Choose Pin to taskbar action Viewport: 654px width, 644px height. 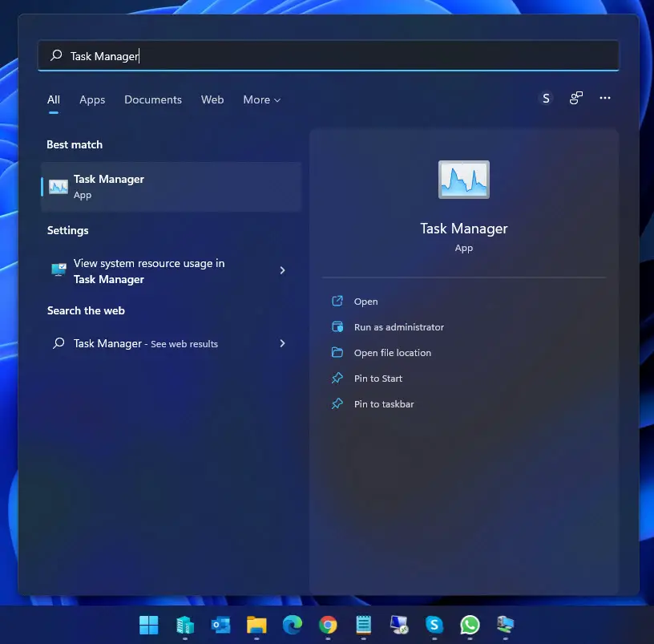click(384, 404)
